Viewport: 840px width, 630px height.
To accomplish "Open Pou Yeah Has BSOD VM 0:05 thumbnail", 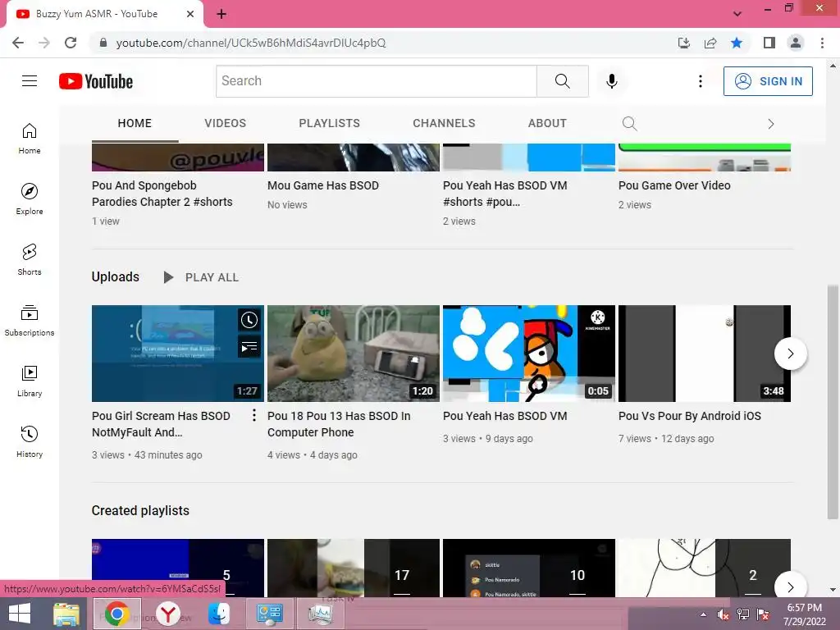I will (529, 354).
